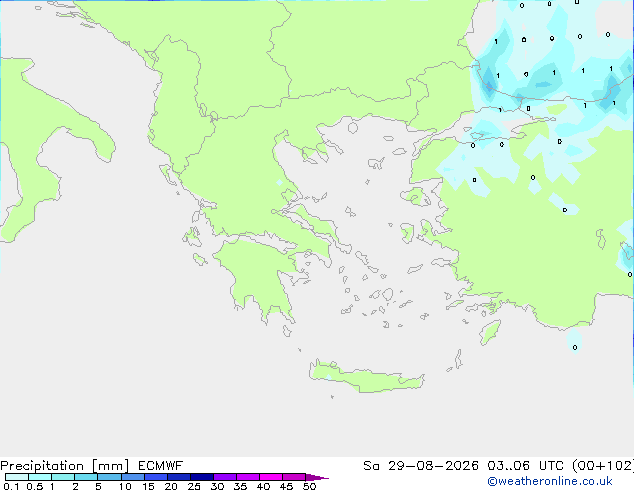
Task: Click the arrow tip above 50 on the legend
Action: [x=317, y=477]
